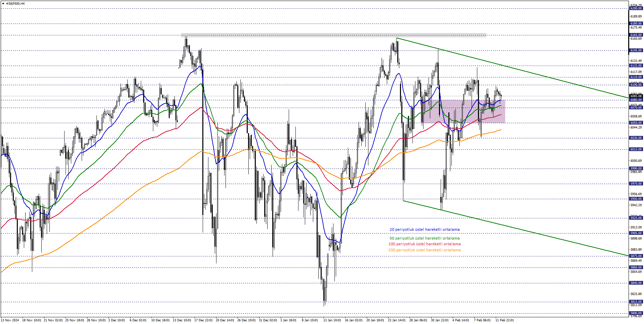Select the 200 periyotluk üstel hareketli ortalama label

[425, 250]
